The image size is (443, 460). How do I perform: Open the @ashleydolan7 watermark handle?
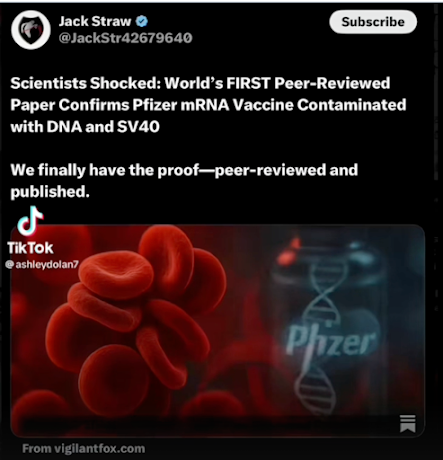click(x=42, y=265)
